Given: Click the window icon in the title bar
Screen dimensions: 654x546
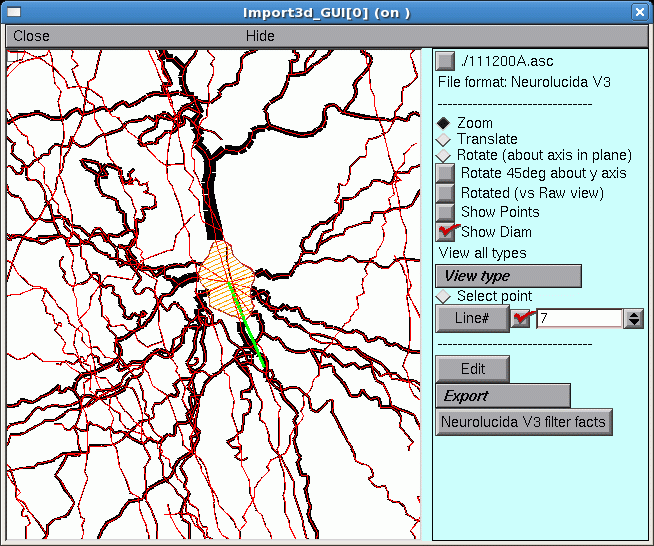Looking at the screenshot, I should [13, 12].
